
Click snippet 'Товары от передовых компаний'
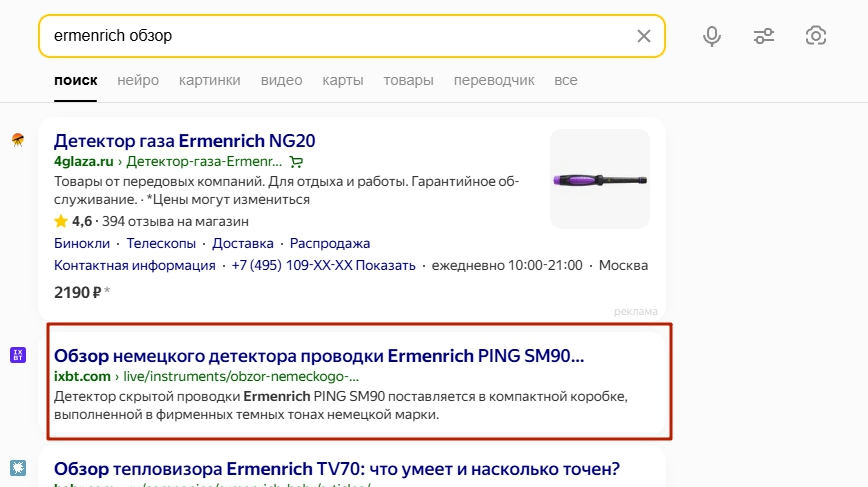tap(159, 182)
